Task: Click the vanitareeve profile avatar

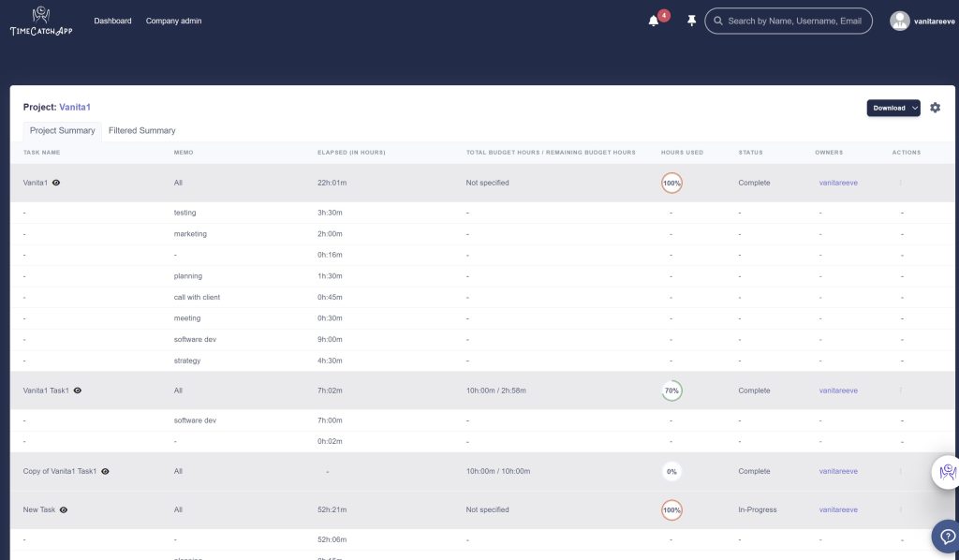Action: [899, 21]
